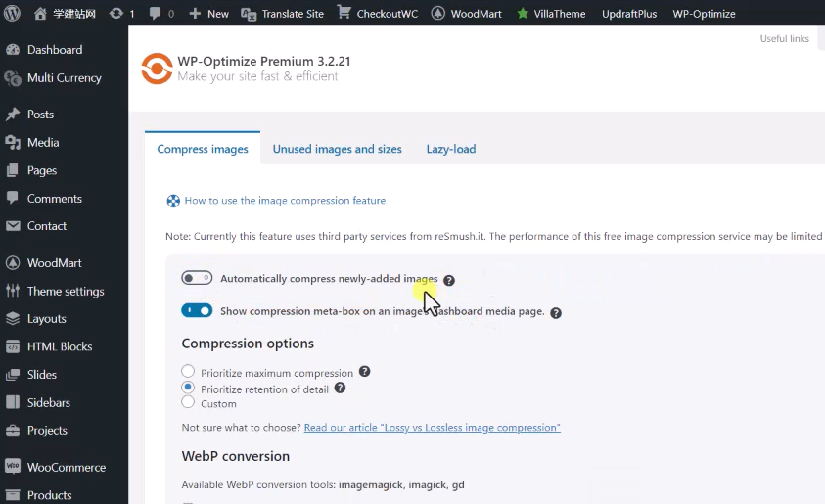Viewport: 825px width, 504px height.
Task: Open the comments bubble in admin bar
Action: tap(156, 13)
